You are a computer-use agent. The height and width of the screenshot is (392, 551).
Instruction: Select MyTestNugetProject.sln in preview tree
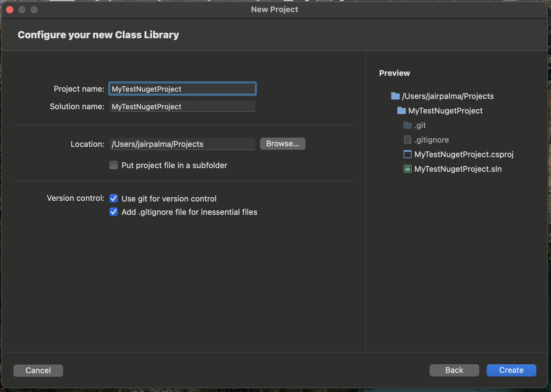tap(458, 169)
